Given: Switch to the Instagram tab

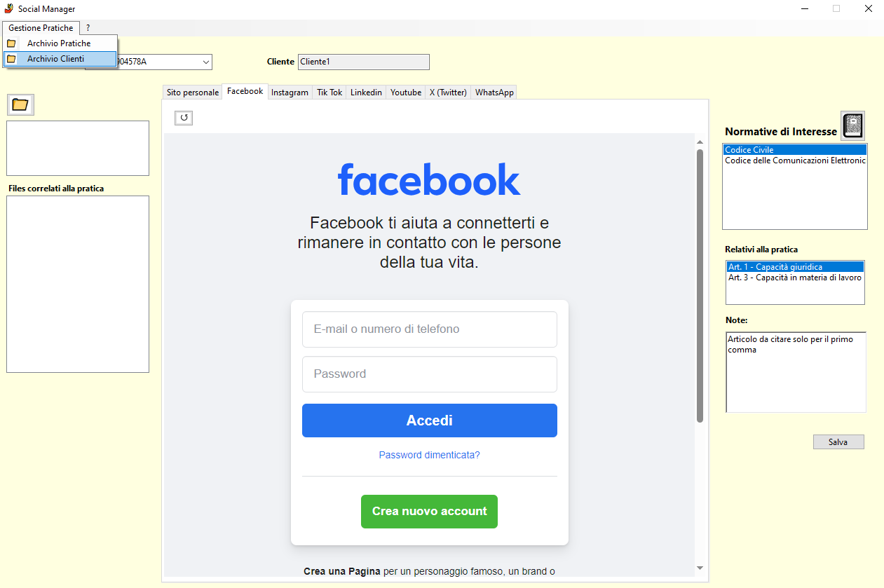Looking at the screenshot, I should pos(290,93).
